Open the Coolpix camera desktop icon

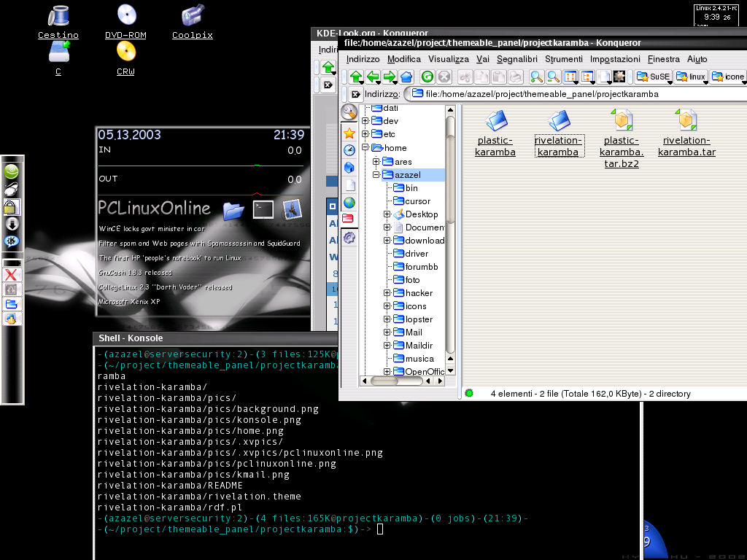pyautogui.click(x=193, y=22)
